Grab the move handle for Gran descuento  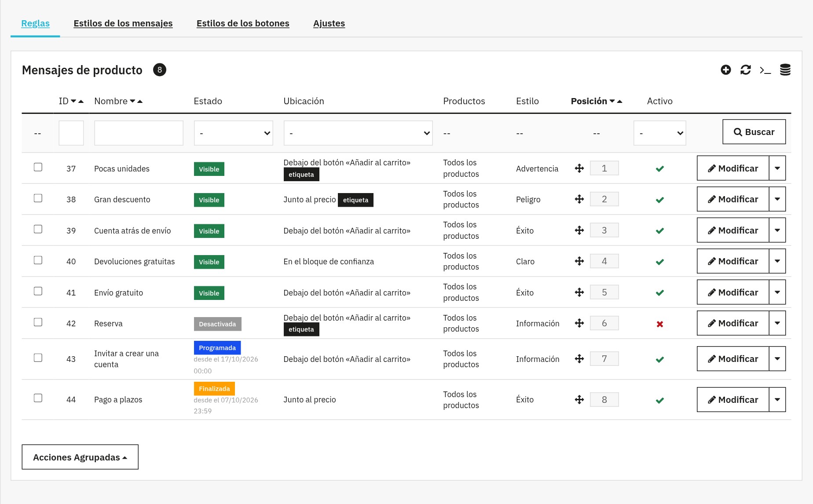[x=579, y=199]
